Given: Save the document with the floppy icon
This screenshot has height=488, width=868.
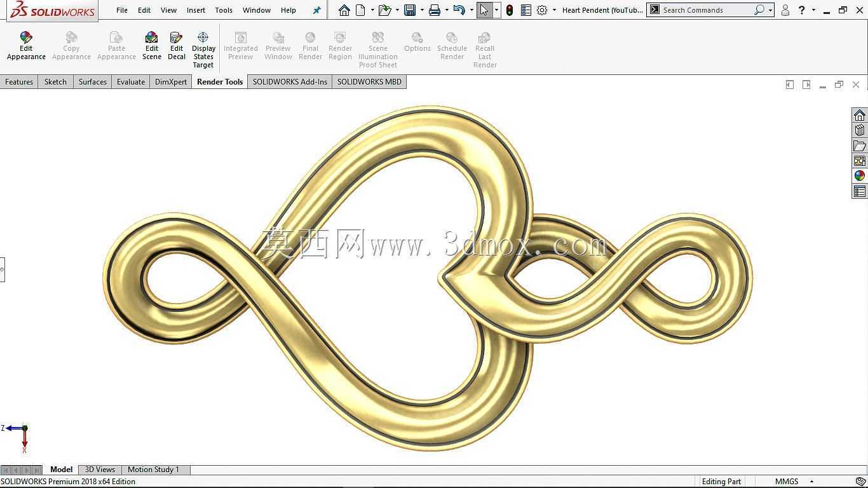Looking at the screenshot, I should [410, 10].
